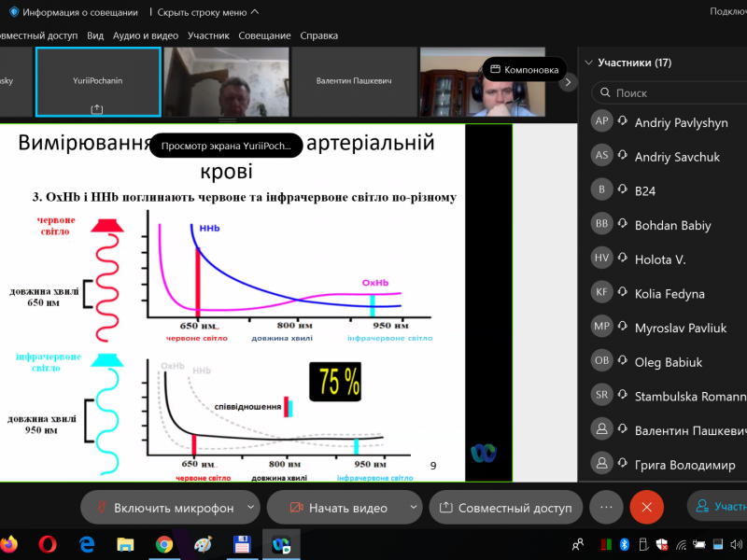This screenshot has width=747, height=560.
Task: Open the Справка menu
Action: pos(319,35)
